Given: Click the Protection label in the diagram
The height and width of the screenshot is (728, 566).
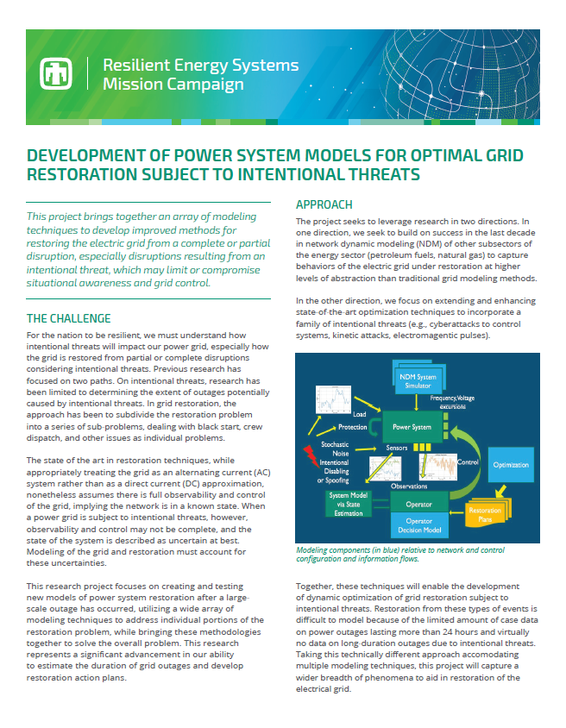Looking at the screenshot, I should tap(352, 427).
